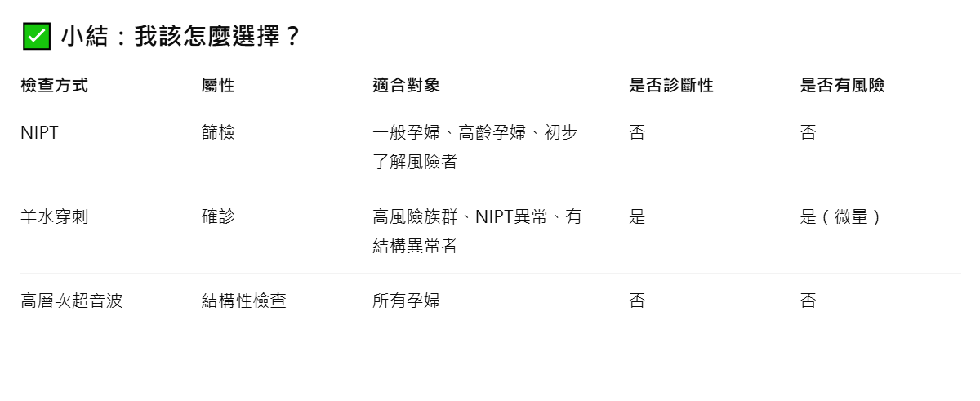Click the heading 小結：我該怎麼選擇？
This screenshot has width=980, height=401.
(x=180, y=37)
